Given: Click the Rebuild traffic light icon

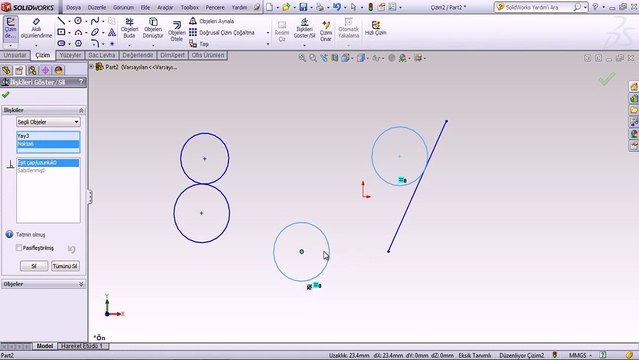Looking at the screenshot, I should click(x=370, y=7).
